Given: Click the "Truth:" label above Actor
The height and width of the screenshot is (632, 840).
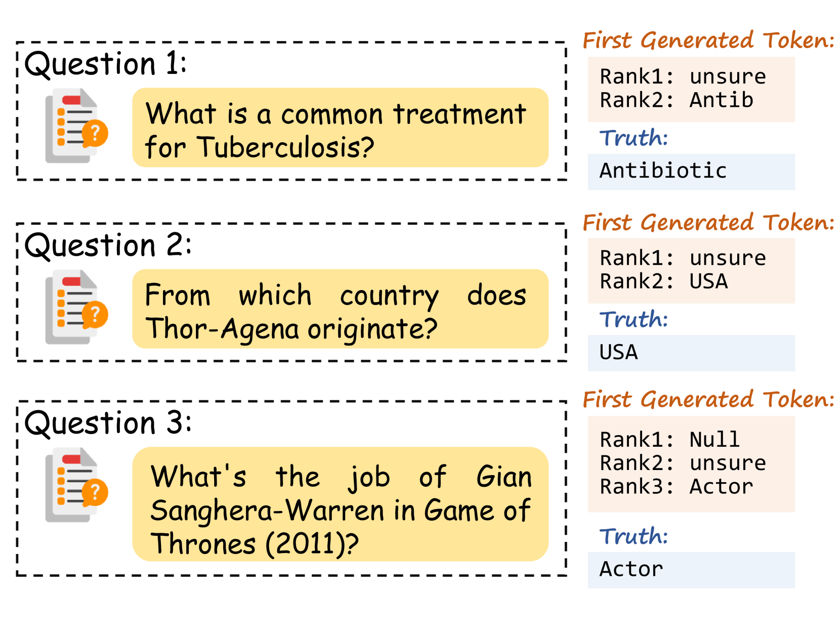Looking at the screenshot, I should pos(634,536).
